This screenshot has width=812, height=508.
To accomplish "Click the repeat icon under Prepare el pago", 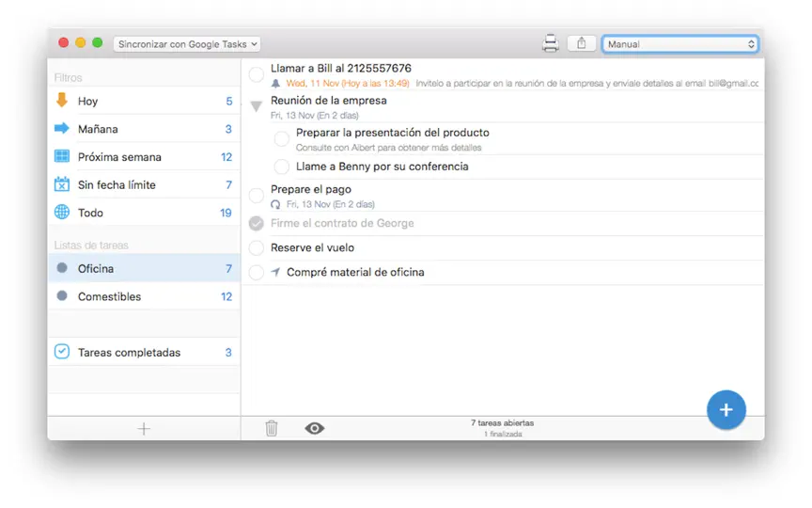I will pos(275,204).
